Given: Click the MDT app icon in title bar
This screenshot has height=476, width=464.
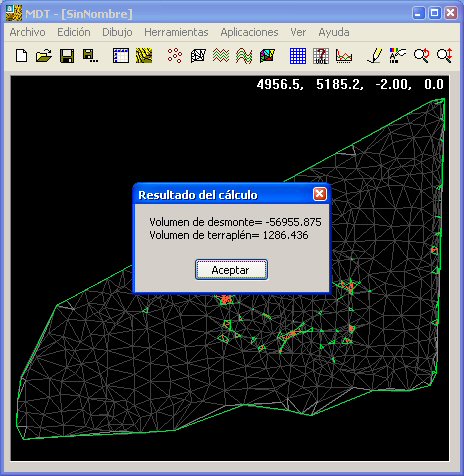Looking at the screenshot, I should click(14, 13).
